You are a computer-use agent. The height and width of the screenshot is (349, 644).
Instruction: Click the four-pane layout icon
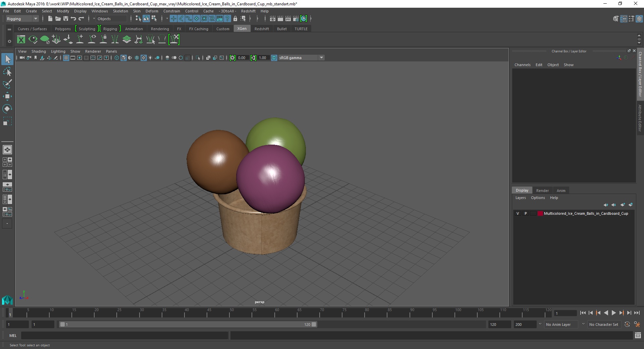pyautogui.click(x=7, y=162)
